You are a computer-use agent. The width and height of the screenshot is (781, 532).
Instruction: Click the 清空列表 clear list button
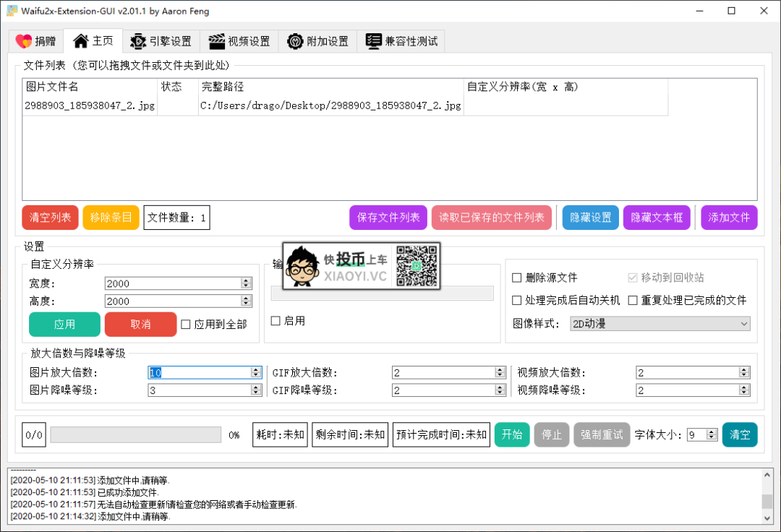click(49, 217)
